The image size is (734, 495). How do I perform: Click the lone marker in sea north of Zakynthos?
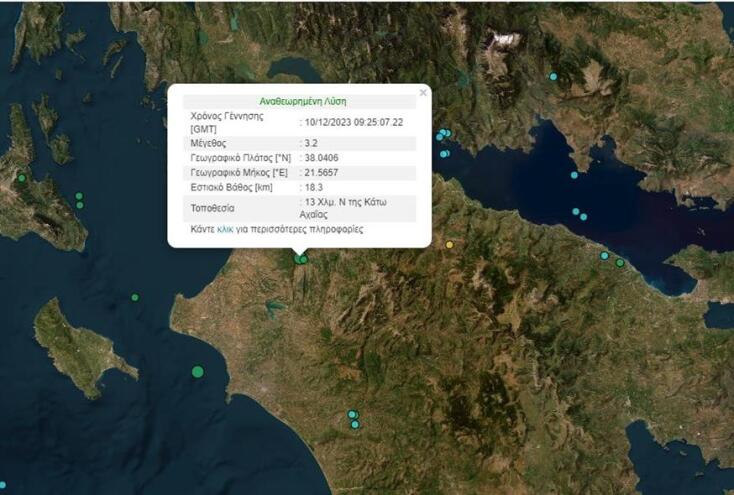point(135,297)
